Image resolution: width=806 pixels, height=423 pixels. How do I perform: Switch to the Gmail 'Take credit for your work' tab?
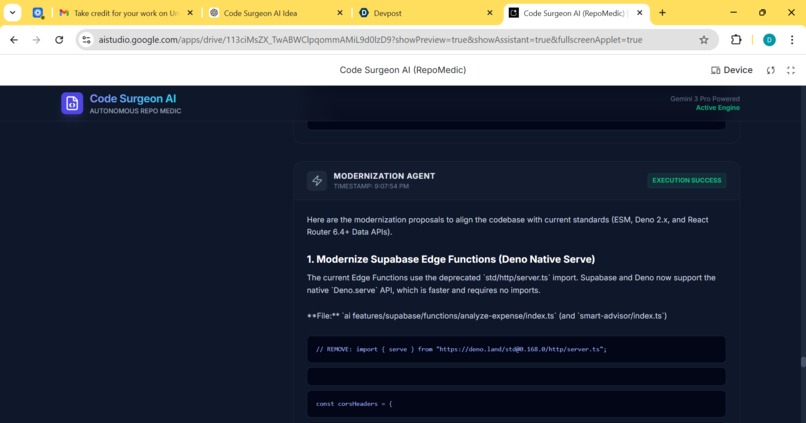[x=126, y=13]
